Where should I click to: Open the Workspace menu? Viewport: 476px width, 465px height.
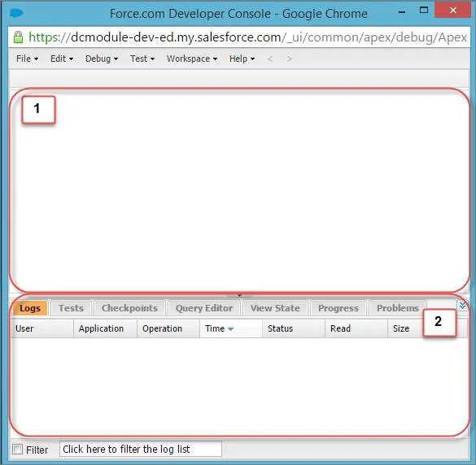coord(191,59)
